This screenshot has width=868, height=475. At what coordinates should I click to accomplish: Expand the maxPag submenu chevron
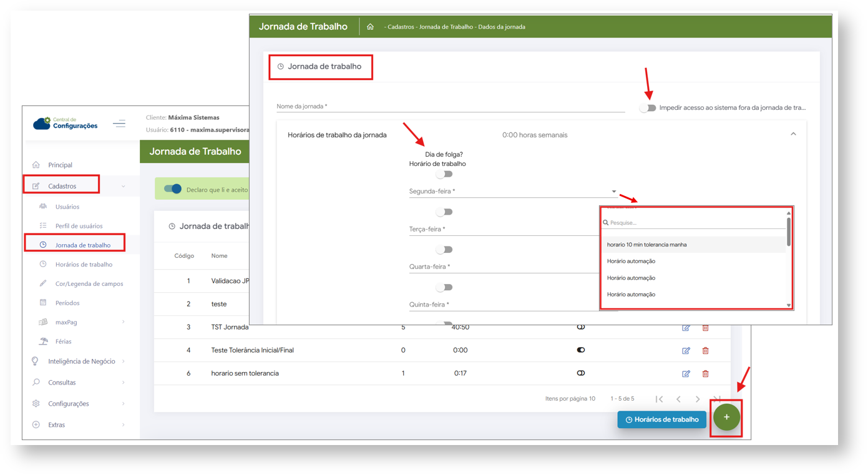click(124, 322)
